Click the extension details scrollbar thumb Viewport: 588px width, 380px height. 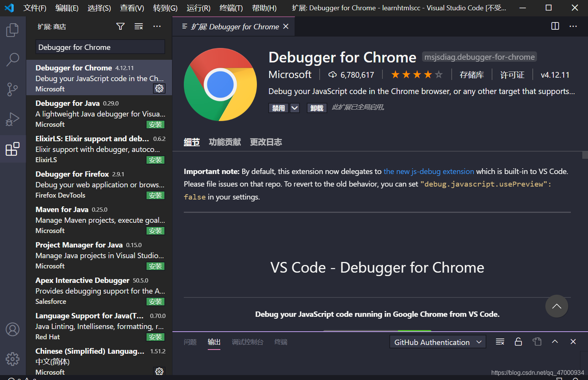point(585,155)
